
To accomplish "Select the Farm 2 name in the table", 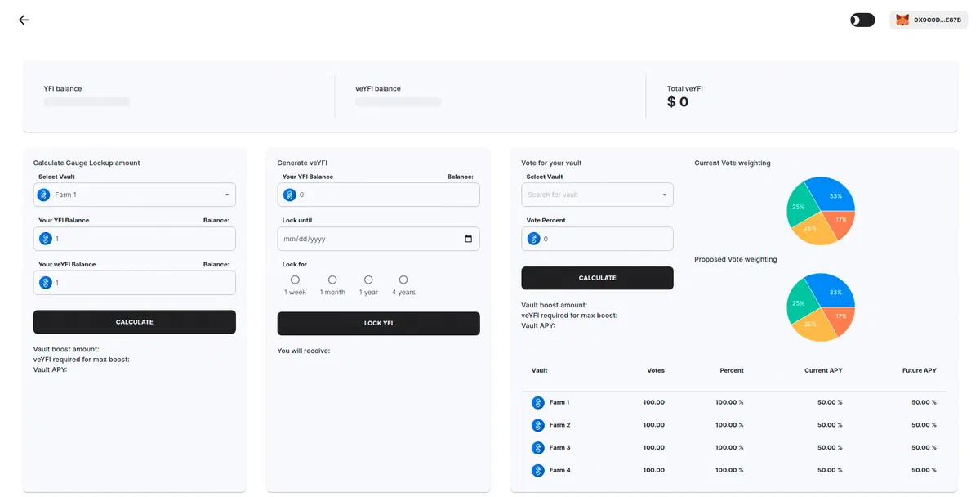I will 559,425.
